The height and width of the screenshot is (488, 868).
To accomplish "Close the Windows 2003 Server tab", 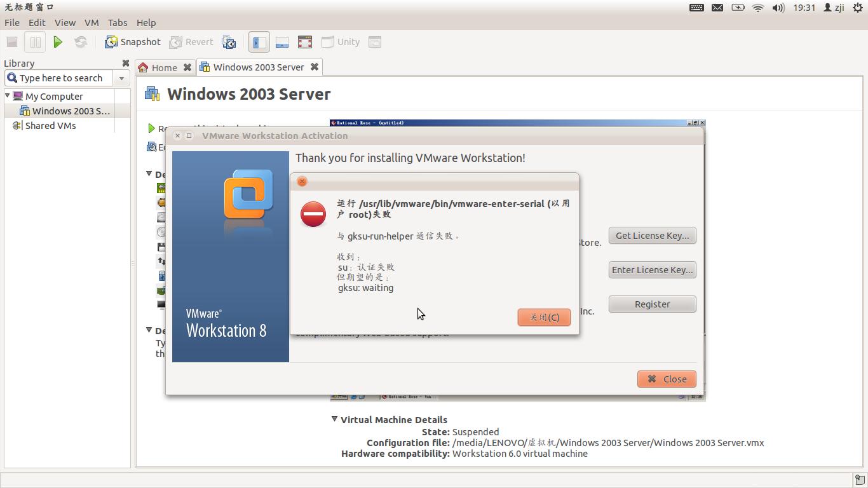I will click(315, 67).
